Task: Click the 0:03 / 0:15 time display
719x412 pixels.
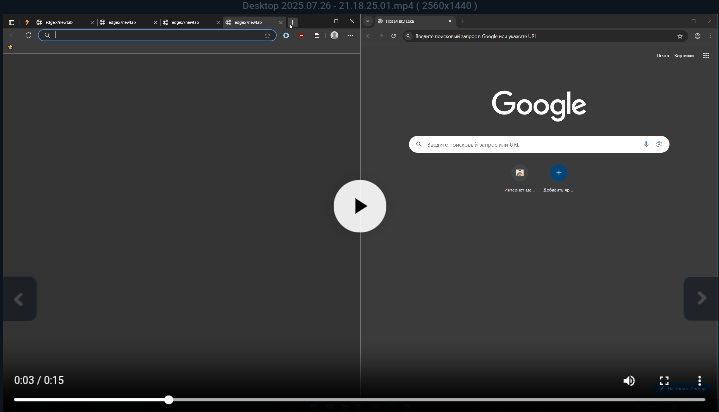Action: tap(39, 380)
